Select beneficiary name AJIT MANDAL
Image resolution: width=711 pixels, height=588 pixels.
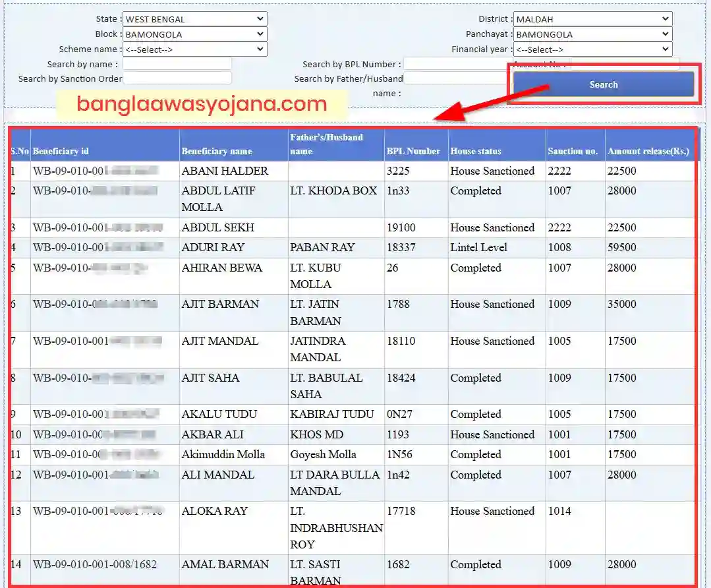pyautogui.click(x=220, y=341)
